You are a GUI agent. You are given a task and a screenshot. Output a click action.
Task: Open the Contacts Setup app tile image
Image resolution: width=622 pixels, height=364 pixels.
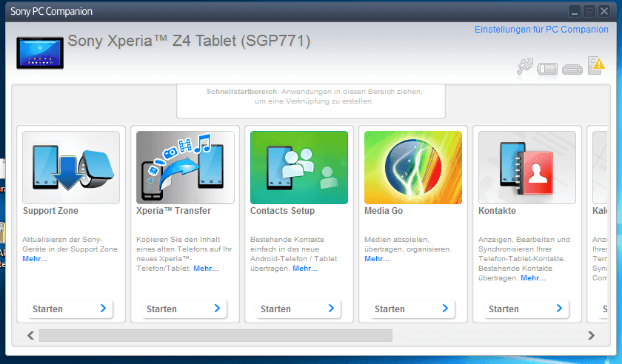coord(299,167)
